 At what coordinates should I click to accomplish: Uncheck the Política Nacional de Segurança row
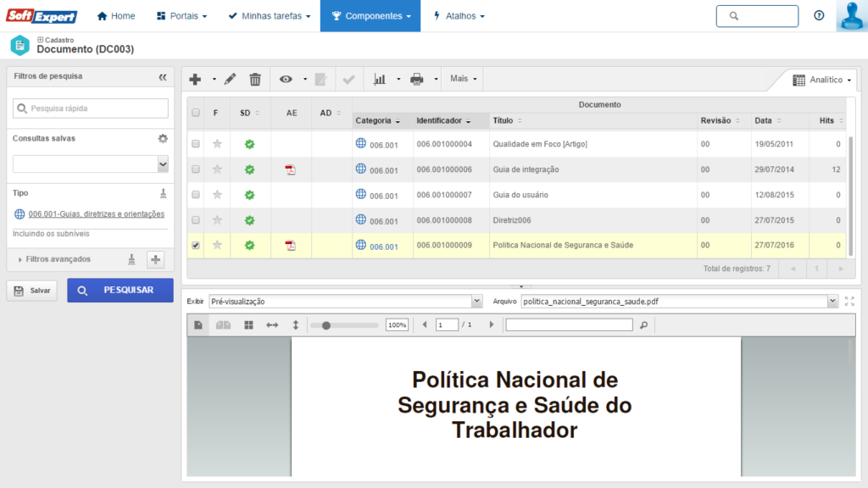click(196, 246)
